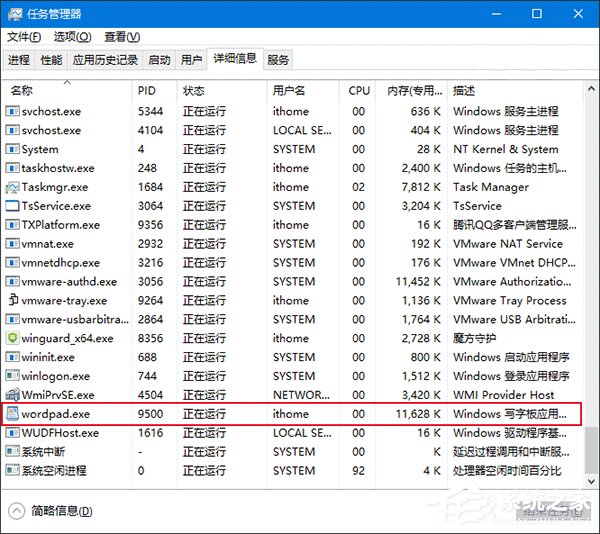Click the 系统空闲进程 icon
The height and width of the screenshot is (534, 600).
click(x=12, y=470)
